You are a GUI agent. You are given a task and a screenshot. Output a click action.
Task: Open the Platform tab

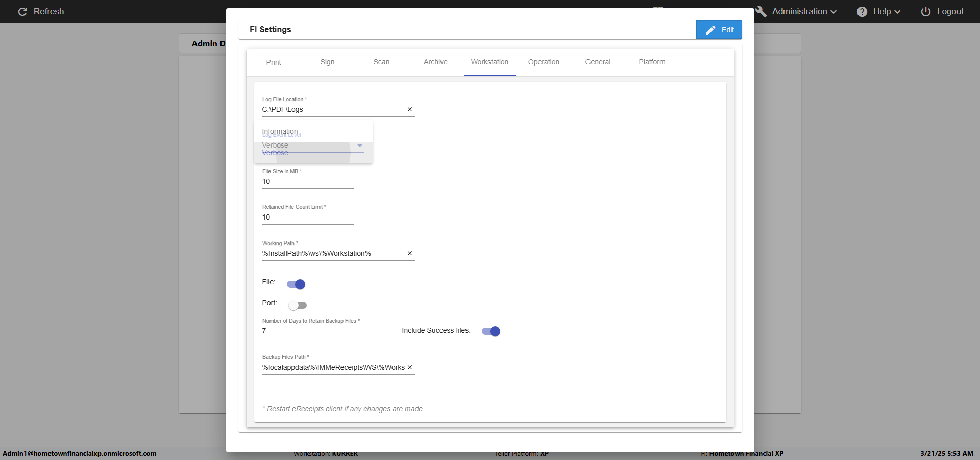click(x=652, y=62)
